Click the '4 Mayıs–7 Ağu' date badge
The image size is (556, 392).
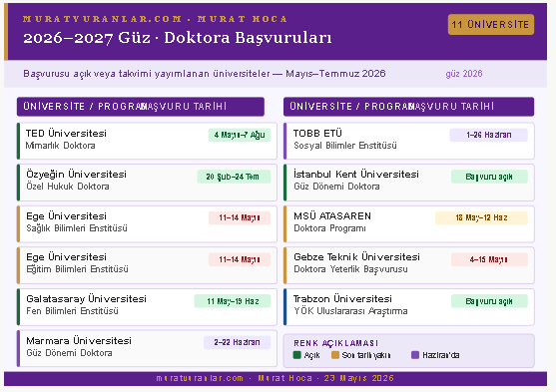[240, 135]
